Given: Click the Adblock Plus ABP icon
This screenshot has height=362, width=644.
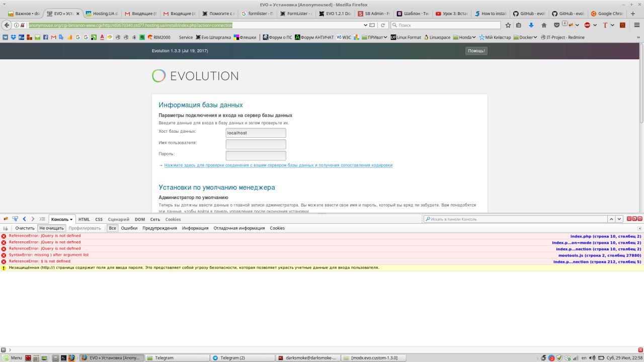Looking at the screenshot, I should click(x=587, y=25).
